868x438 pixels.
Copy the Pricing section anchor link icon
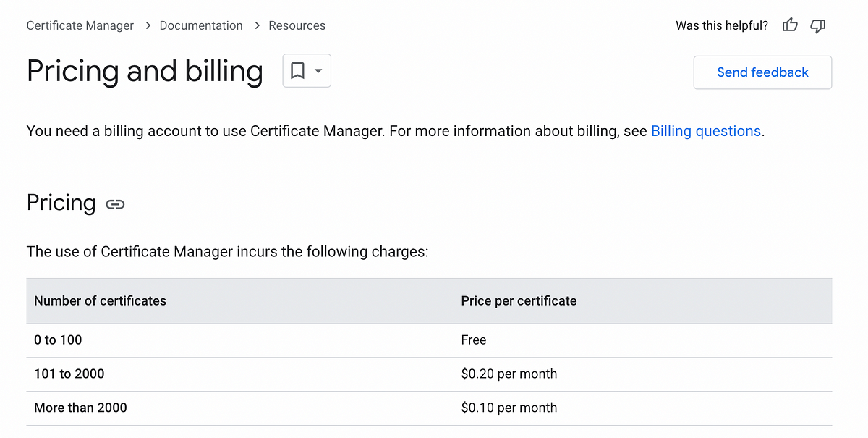pos(115,204)
